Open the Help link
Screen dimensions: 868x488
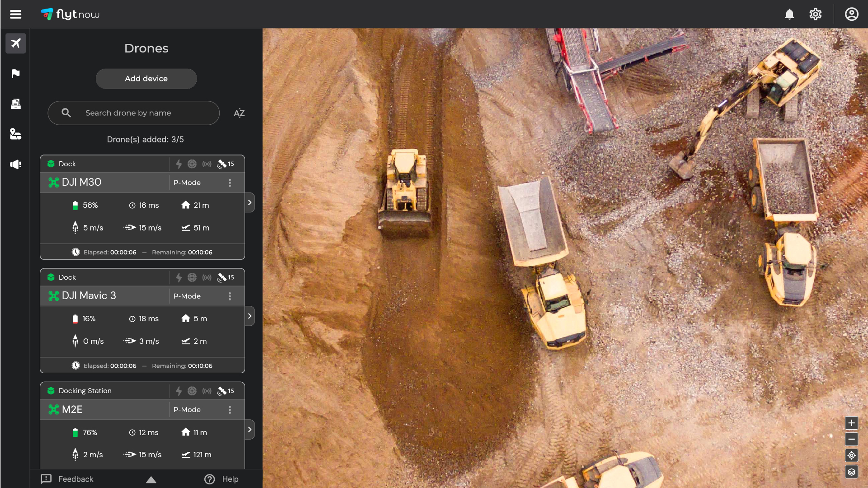(222, 479)
